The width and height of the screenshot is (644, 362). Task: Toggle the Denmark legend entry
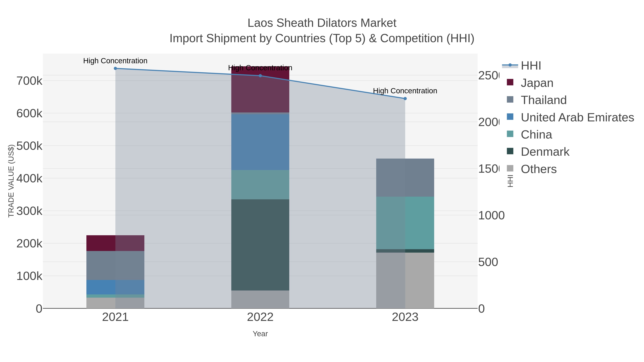coord(538,152)
